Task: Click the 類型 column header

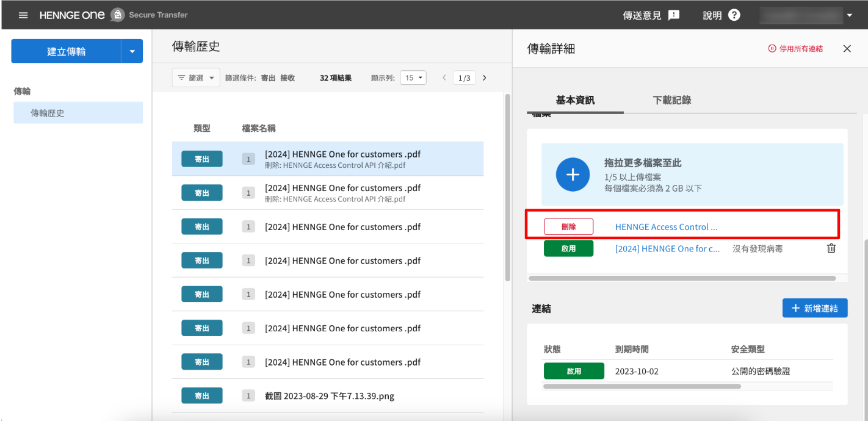Action: pos(202,128)
